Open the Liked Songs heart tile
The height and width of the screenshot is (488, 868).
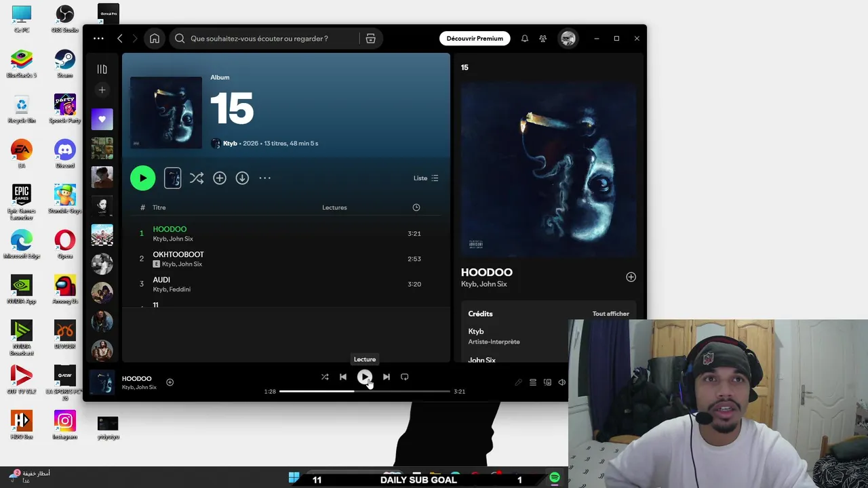102,119
